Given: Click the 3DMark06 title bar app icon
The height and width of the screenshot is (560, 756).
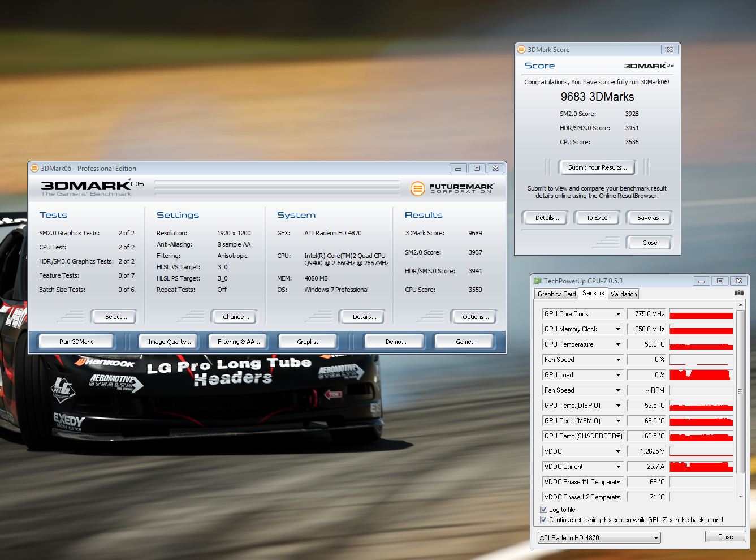Looking at the screenshot, I should [34, 168].
